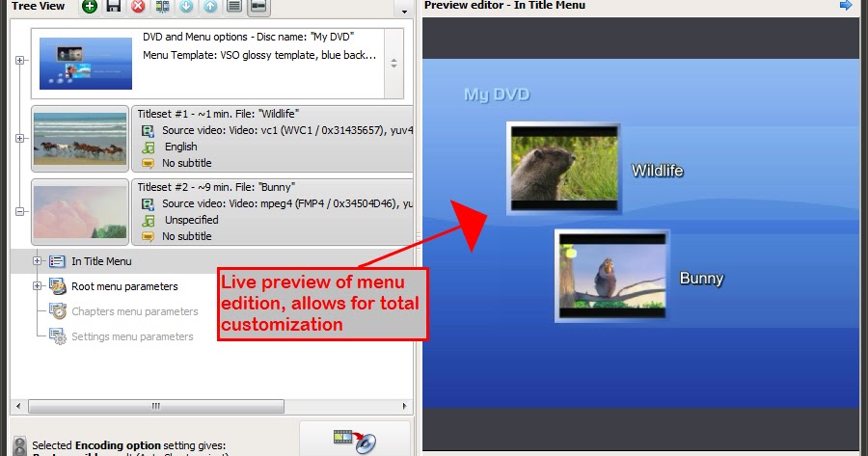Select the In Title Menu tree item
868x456 pixels.
tap(101, 261)
